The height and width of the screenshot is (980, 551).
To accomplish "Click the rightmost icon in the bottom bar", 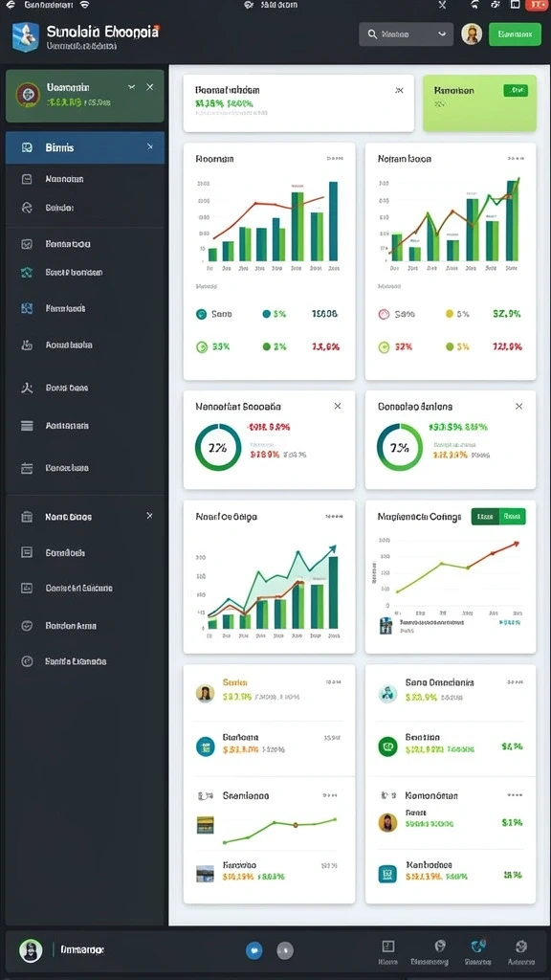I will point(521,947).
